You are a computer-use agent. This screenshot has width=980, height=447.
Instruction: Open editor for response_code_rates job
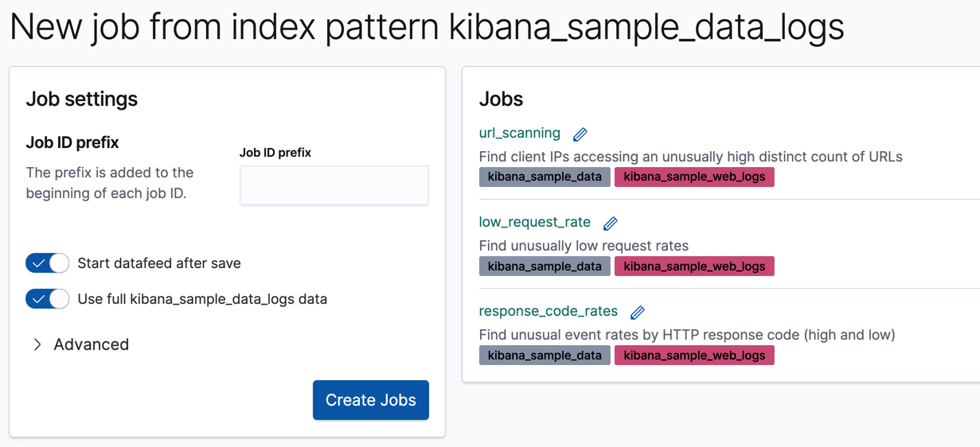pyautogui.click(x=638, y=313)
